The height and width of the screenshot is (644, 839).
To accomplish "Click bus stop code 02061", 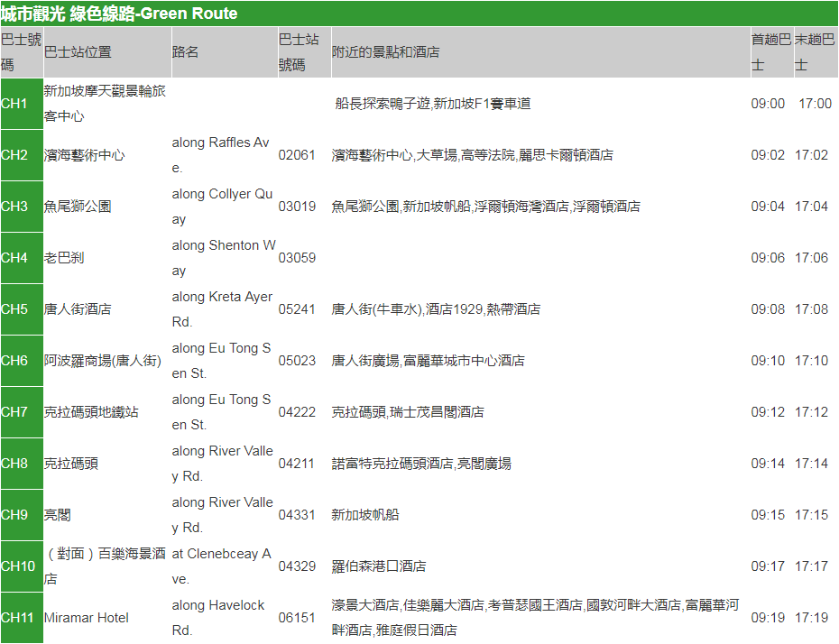I will [297, 155].
